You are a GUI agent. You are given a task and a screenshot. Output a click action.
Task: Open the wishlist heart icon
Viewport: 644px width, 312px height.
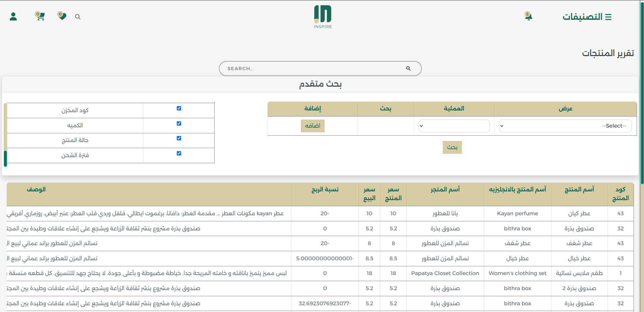(62, 16)
